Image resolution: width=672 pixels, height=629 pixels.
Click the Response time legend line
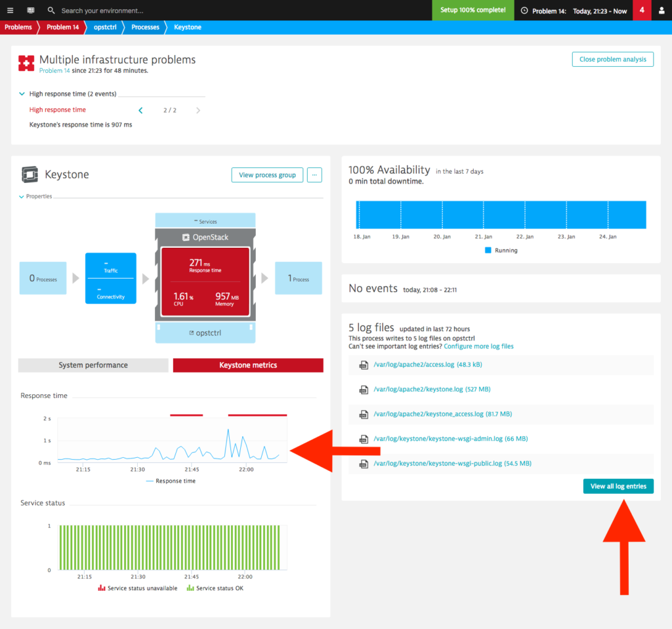(150, 481)
